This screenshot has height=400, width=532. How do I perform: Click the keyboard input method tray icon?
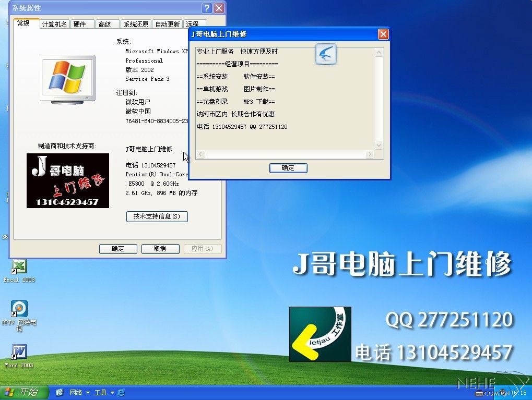click(479, 393)
